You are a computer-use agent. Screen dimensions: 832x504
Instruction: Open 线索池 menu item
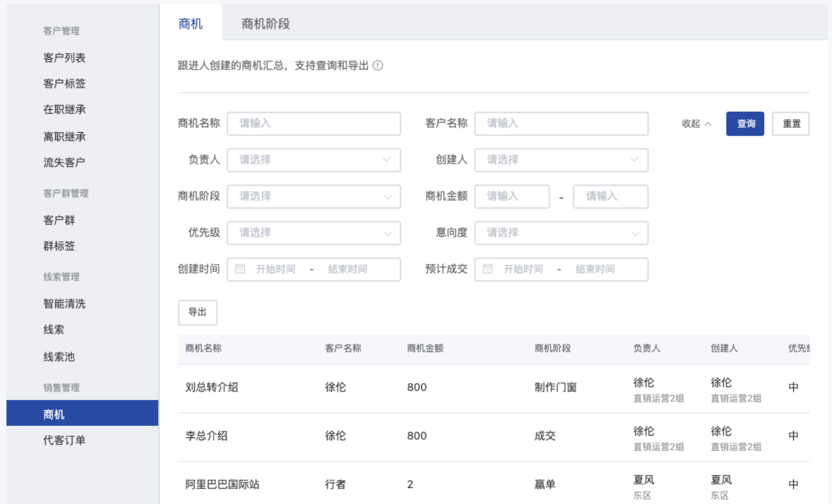[59, 357]
